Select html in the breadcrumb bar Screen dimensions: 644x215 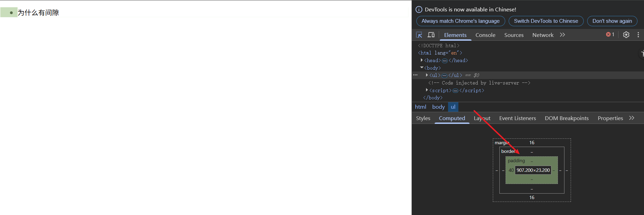pyautogui.click(x=420, y=107)
